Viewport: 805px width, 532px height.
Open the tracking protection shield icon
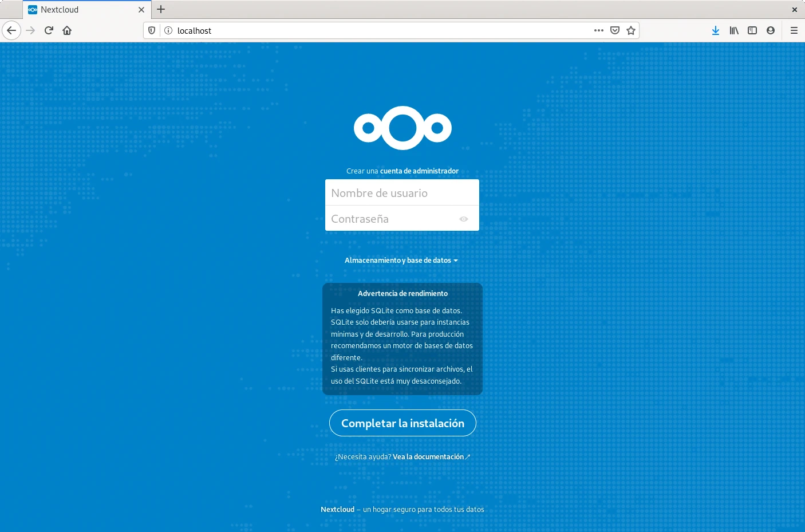[152, 30]
